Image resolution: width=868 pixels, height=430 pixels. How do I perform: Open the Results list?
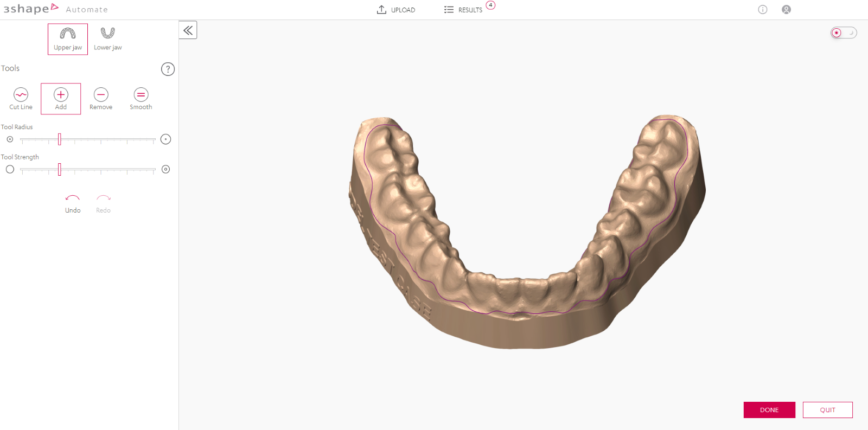[464, 10]
